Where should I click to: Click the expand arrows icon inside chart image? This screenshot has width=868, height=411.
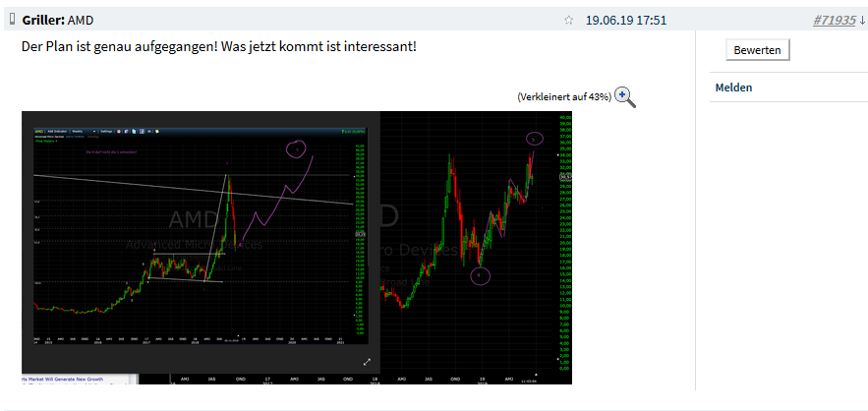[x=367, y=362]
